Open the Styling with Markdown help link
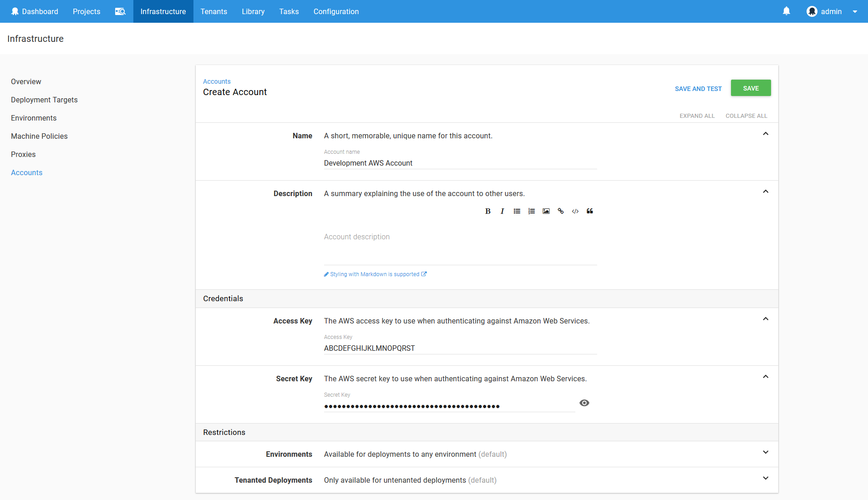Image resolution: width=868 pixels, height=500 pixels. [375, 274]
